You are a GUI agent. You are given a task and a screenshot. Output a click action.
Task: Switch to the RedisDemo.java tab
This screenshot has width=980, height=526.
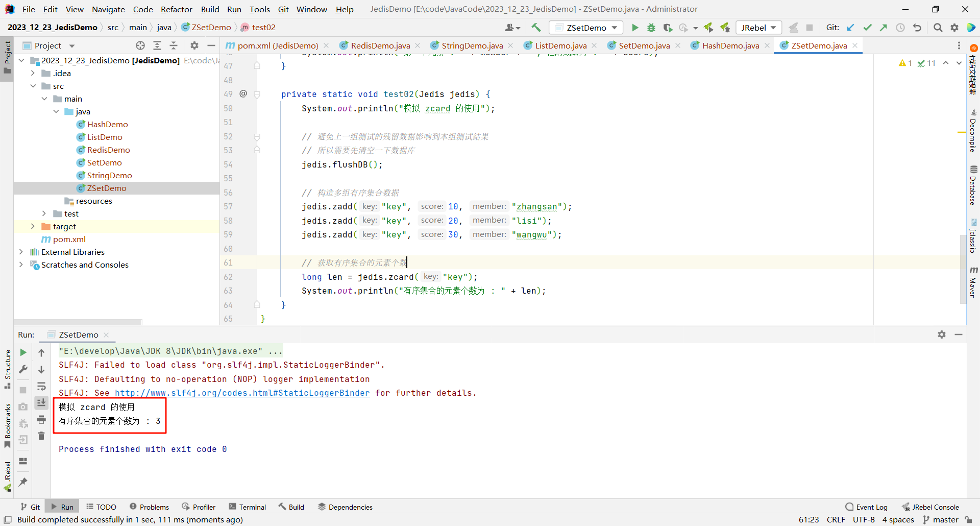click(x=380, y=45)
